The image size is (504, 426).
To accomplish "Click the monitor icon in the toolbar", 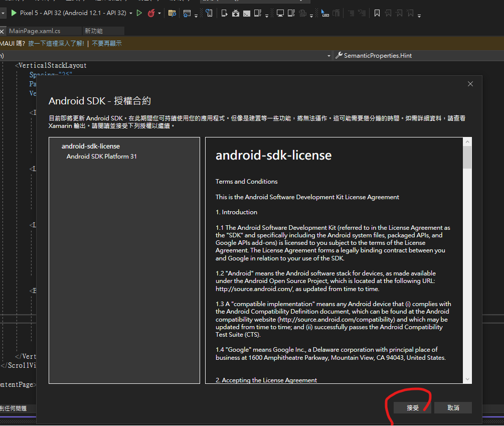I will click(280, 13).
